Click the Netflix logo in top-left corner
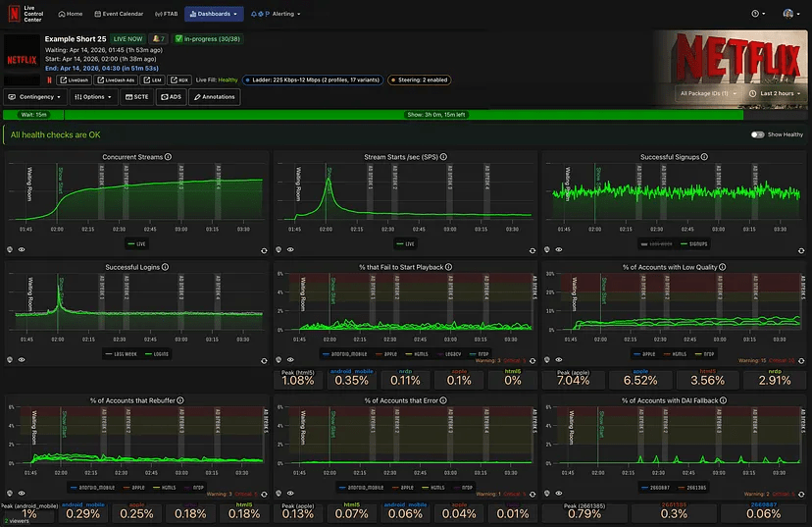The image size is (812, 527). coord(12,14)
